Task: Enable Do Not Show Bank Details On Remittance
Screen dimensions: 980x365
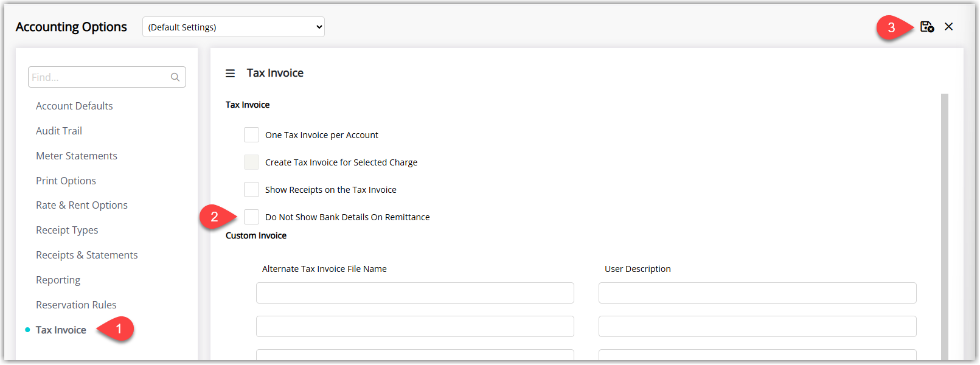Action: pyautogui.click(x=251, y=217)
